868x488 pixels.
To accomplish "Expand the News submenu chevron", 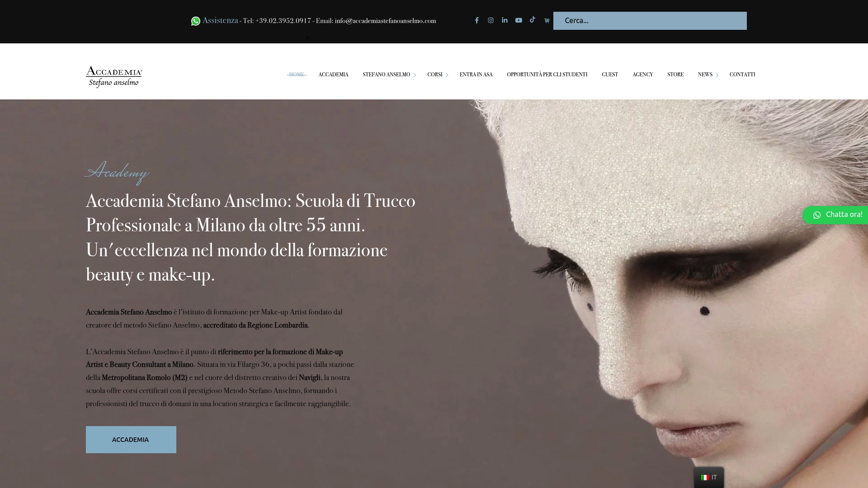I will (717, 75).
